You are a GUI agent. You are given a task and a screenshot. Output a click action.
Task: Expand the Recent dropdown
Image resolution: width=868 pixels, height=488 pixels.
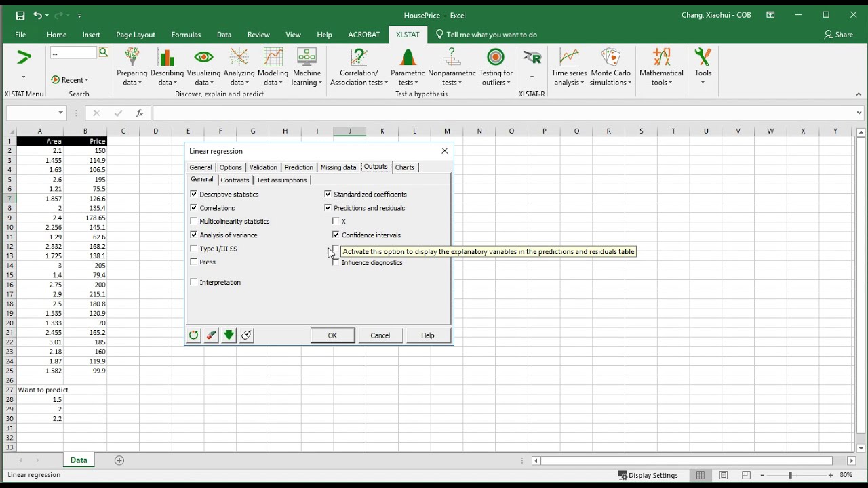[x=70, y=80]
